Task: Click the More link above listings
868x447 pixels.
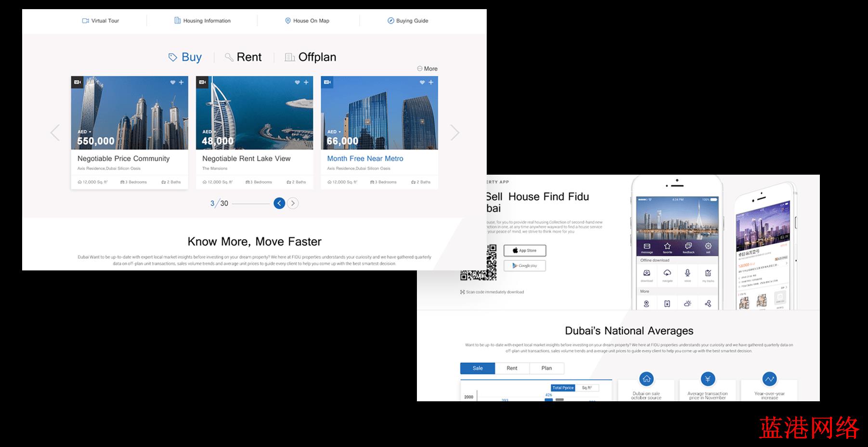Action: [x=428, y=69]
